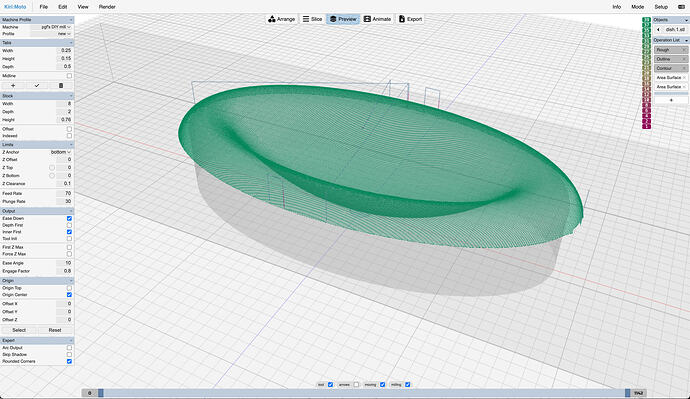Click the Arrange icon in the top toolbar
Screen dimensions: 690x399
click(x=272, y=19)
